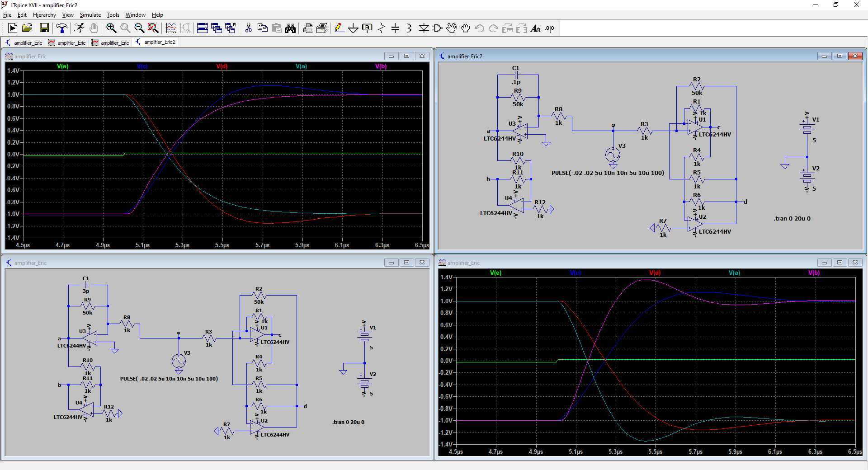Click the V(c) trace label in top-left plot
868x470 pixels.
coord(142,66)
